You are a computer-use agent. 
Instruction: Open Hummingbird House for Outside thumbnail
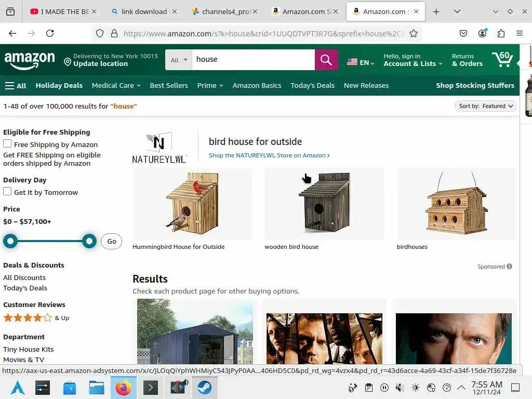click(192, 203)
